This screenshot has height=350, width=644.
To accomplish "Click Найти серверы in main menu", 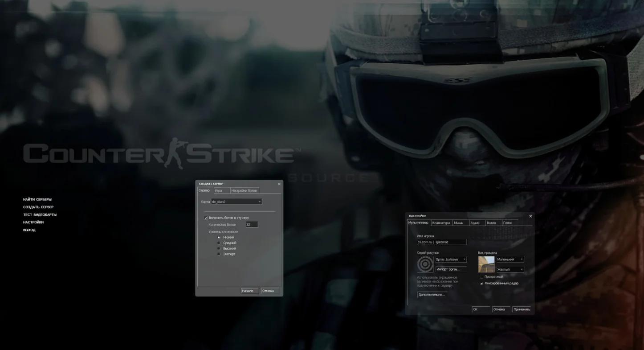I will (37, 200).
